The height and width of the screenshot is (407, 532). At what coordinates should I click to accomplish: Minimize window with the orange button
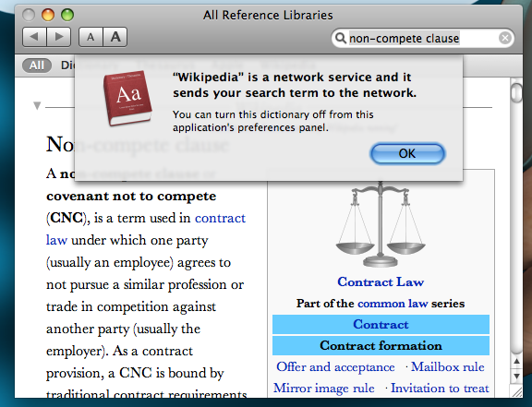pos(48,15)
